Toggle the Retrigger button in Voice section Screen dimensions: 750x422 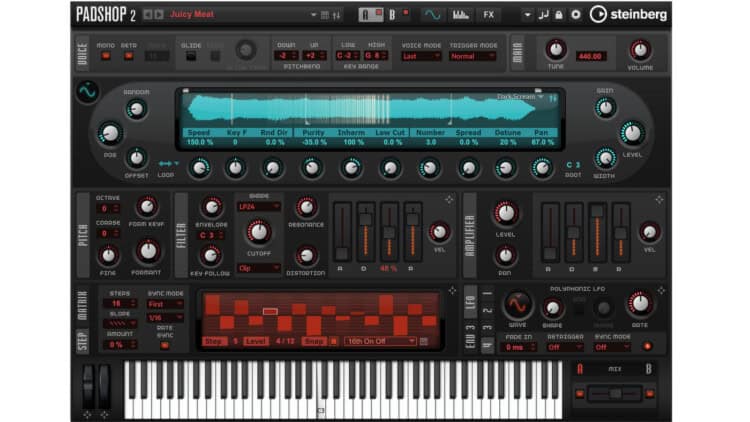click(x=128, y=56)
